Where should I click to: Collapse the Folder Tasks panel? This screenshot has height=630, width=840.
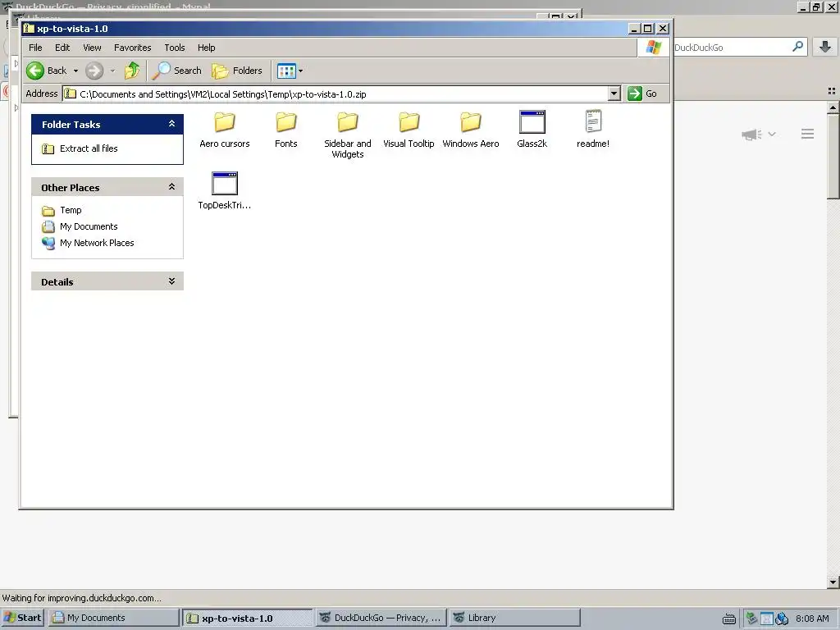coord(171,124)
